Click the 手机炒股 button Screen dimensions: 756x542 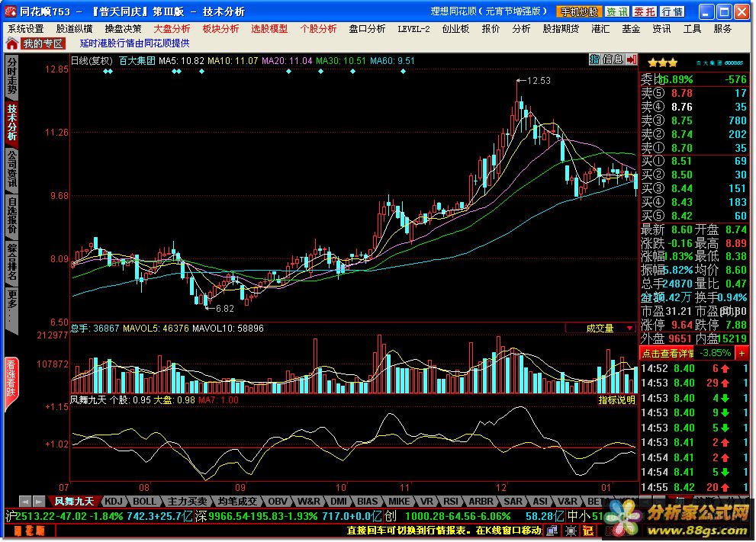click(x=578, y=11)
